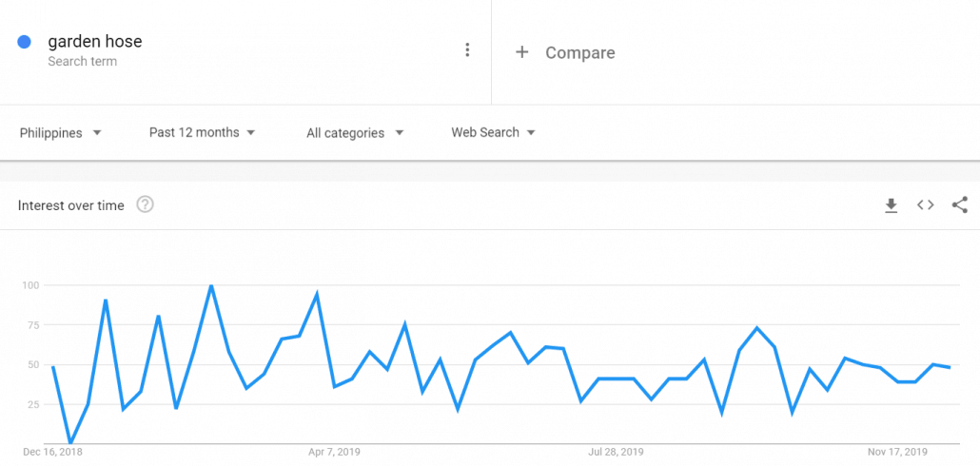Change the Web Search type dropdown
Viewport: 980px width, 466px height.
(493, 133)
